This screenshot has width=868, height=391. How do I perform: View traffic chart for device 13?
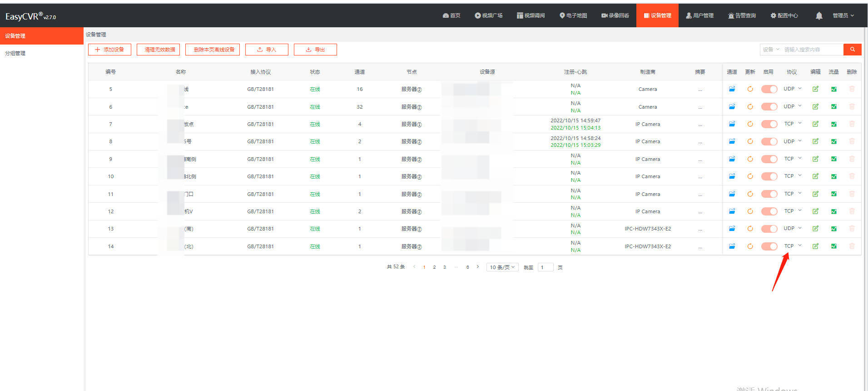833,229
